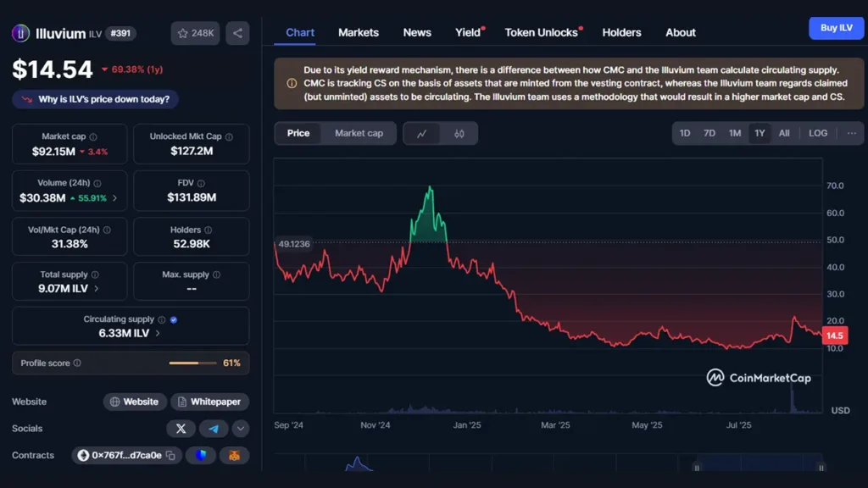Click the 52.98K holders value
Screen dimensions: 868x488
click(192, 244)
